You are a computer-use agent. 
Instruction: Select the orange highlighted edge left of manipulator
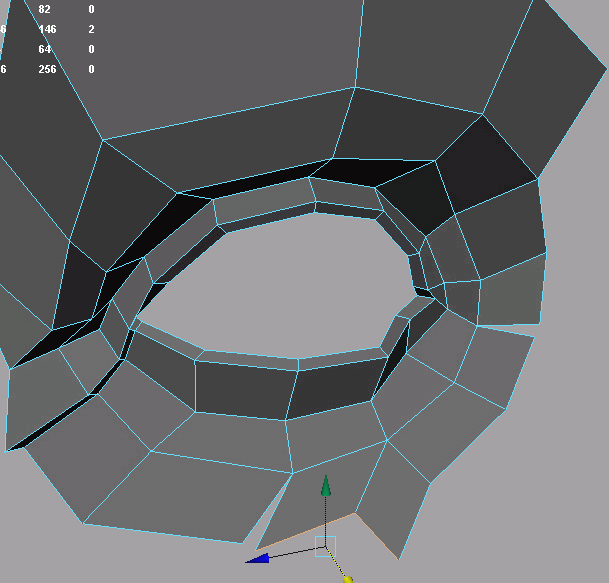[292, 529]
